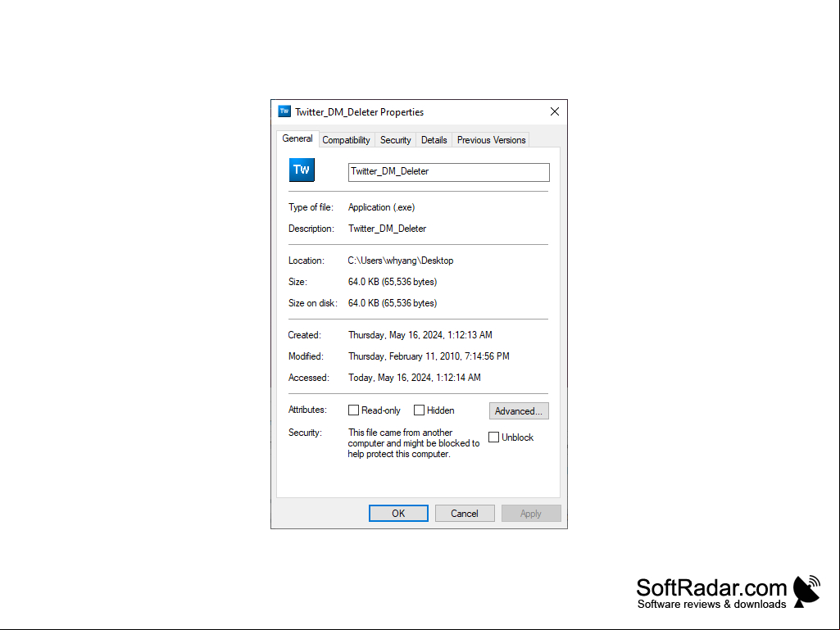Click the 'Location:' label
Image resolution: width=840 pixels, height=630 pixels.
(306, 261)
